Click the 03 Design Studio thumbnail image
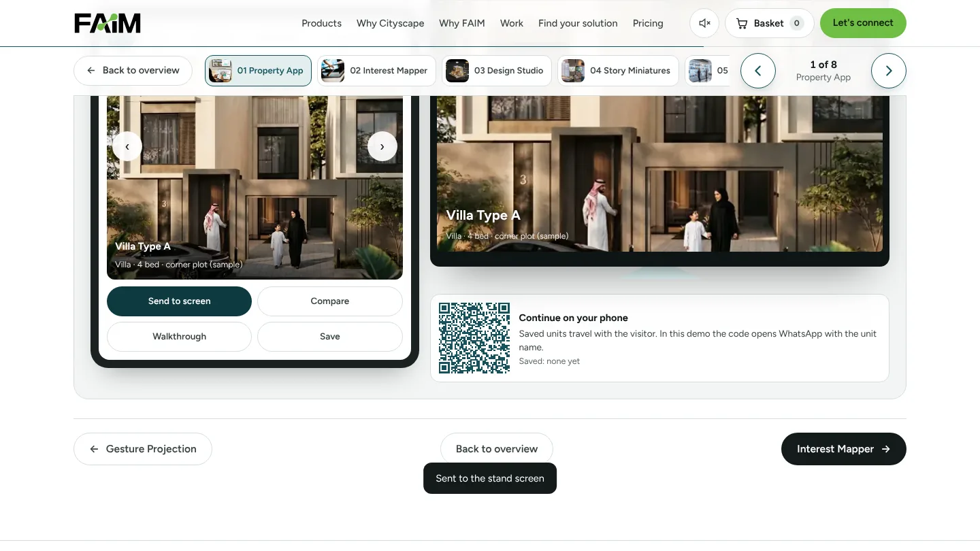 pos(457,71)
